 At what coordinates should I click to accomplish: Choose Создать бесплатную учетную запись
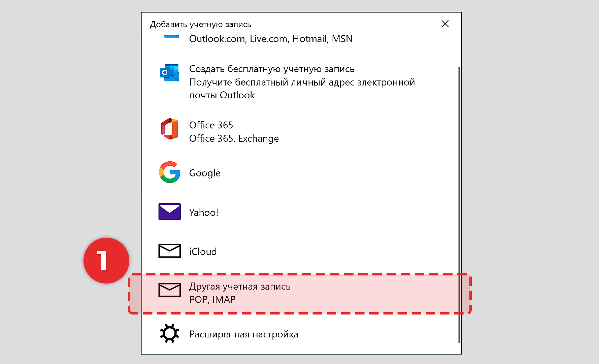tap(272, 69)
